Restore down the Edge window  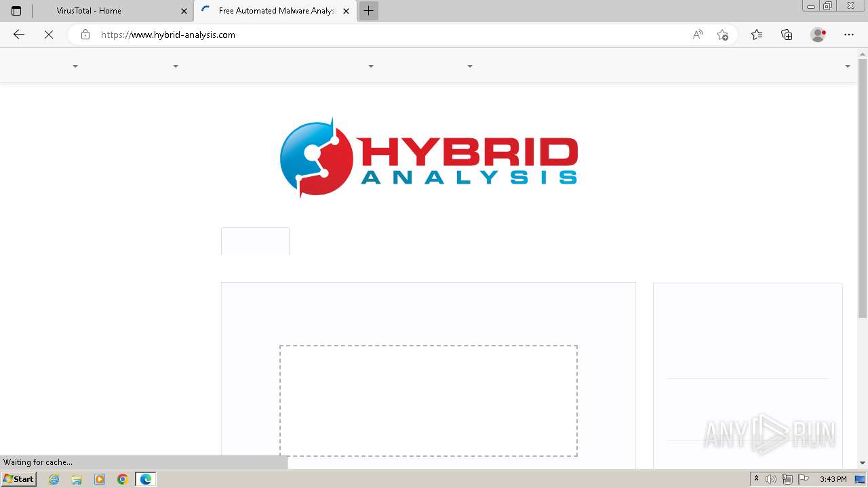(827, 6)
